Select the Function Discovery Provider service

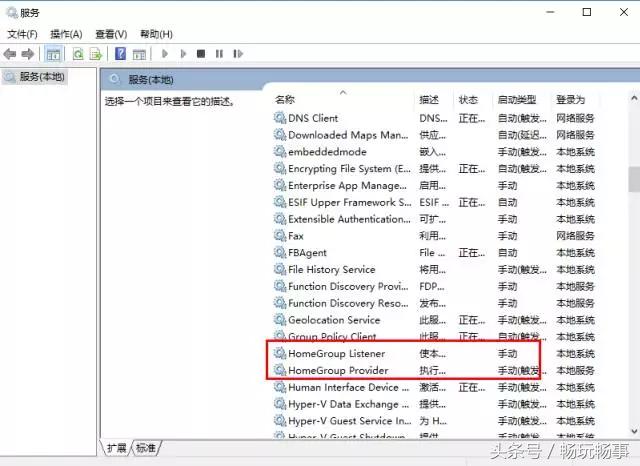433,286
